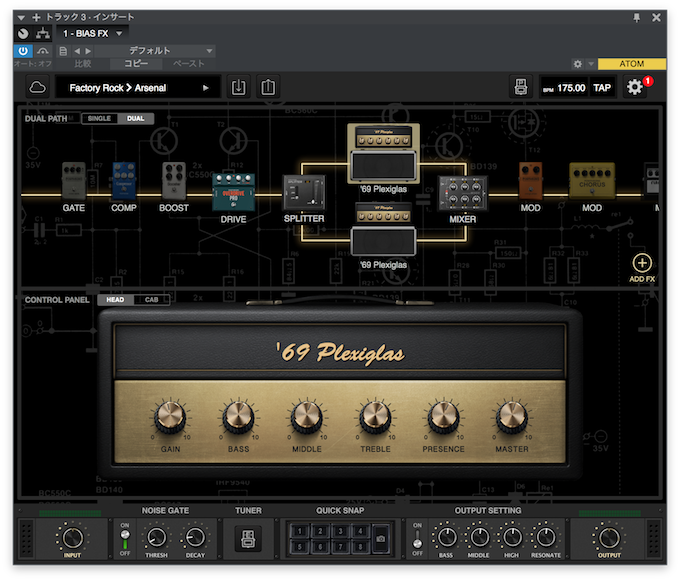
Task: Open dropdown arrow next to small gear
Action: coord(591,64)
